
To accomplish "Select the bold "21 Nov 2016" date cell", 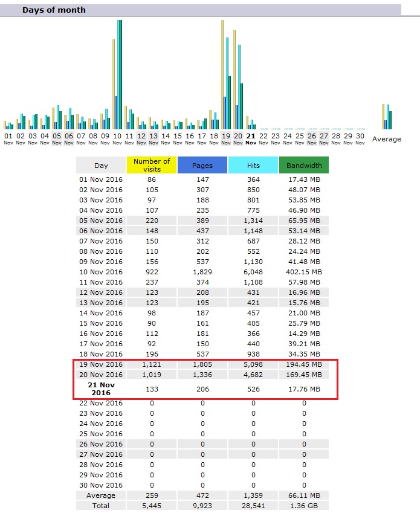I will (101, 389).
